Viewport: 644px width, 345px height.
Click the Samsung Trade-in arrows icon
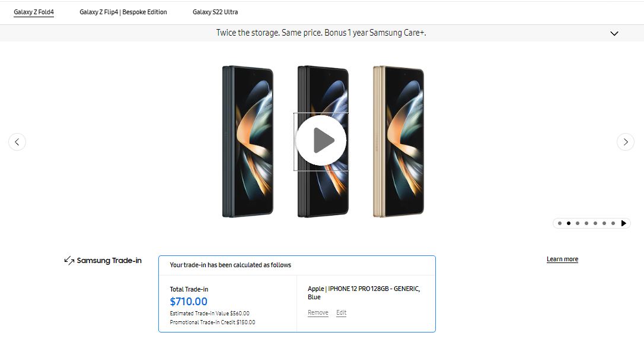[69, 261]
